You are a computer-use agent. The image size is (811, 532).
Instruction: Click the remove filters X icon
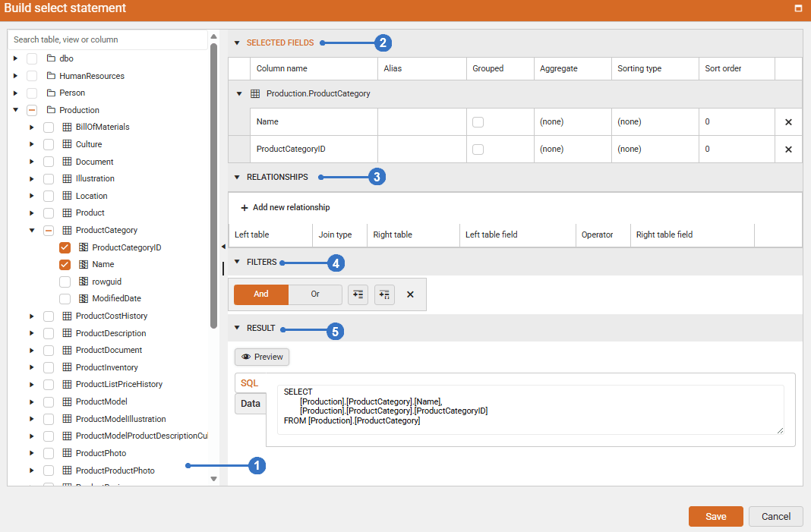(x=410, y=294)
